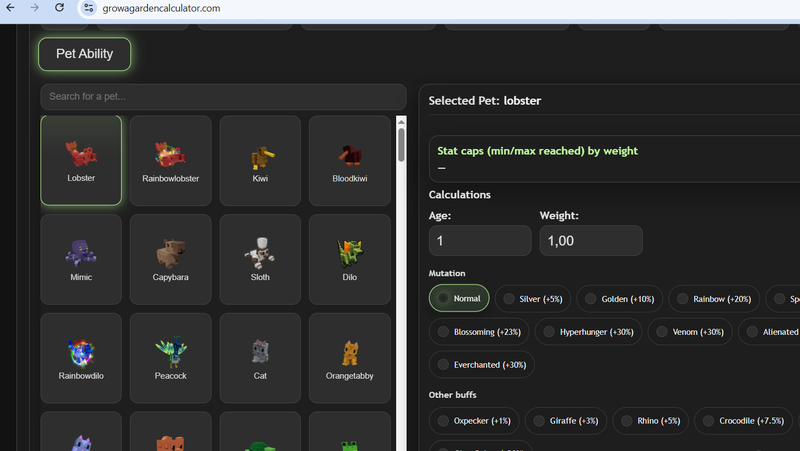Image resolution: width=800 pixels, height=451 pixels.
Task: Select Hyperhunger (+30%) mutation
Action: click(588, 332)
